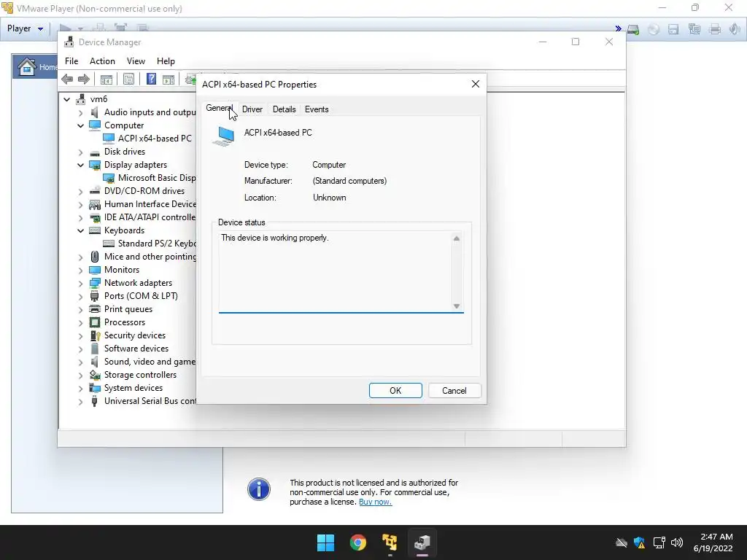Click the VMware network adapter icon
747x560 pixels.
[x=694, y=29]
